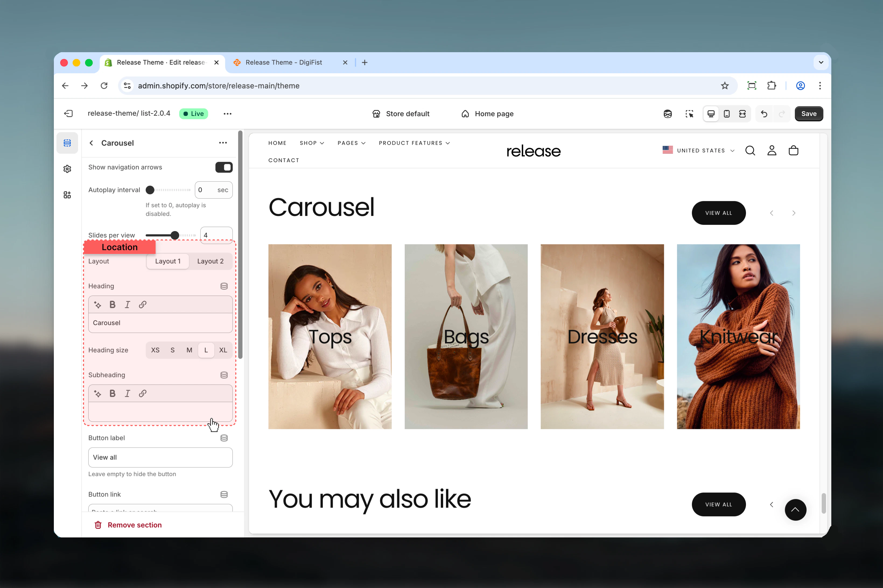
Task: Set heading size to L
Action: (206, 350)
